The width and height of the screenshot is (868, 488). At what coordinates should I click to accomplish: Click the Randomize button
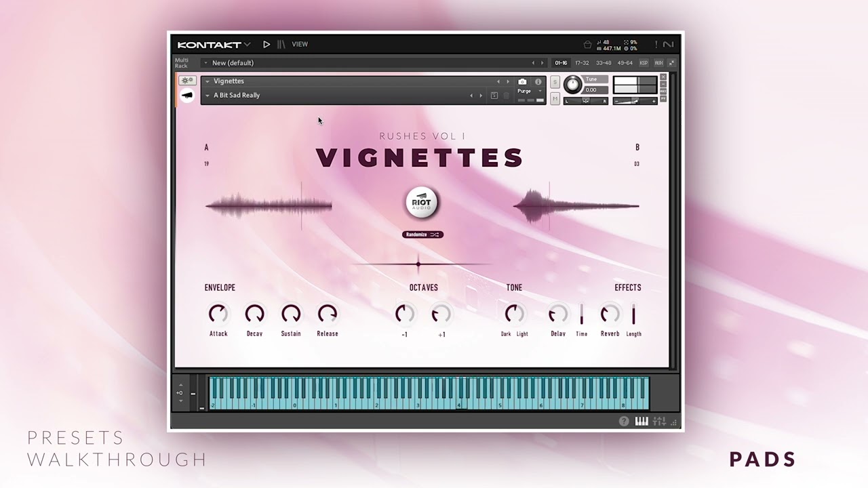[x=422, y=235]
